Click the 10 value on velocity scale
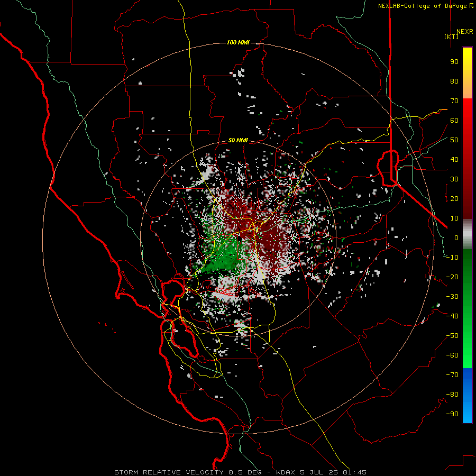Image resolution: width=476 pixels, height=476 pixels. [454, 218]
